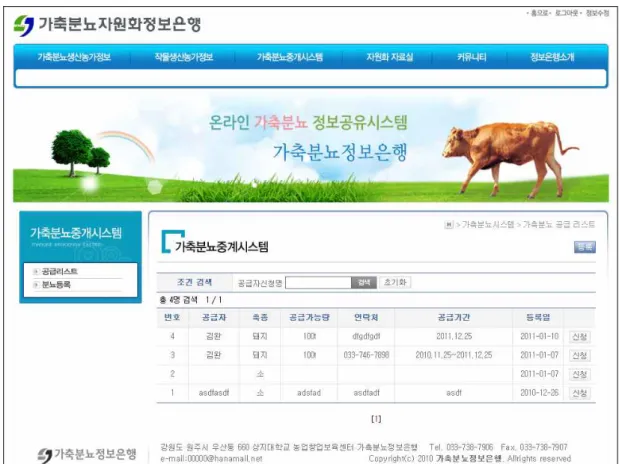Click the 공급가능량 column header
This screenshot has width=619, height=464.
tap(309, 317)
